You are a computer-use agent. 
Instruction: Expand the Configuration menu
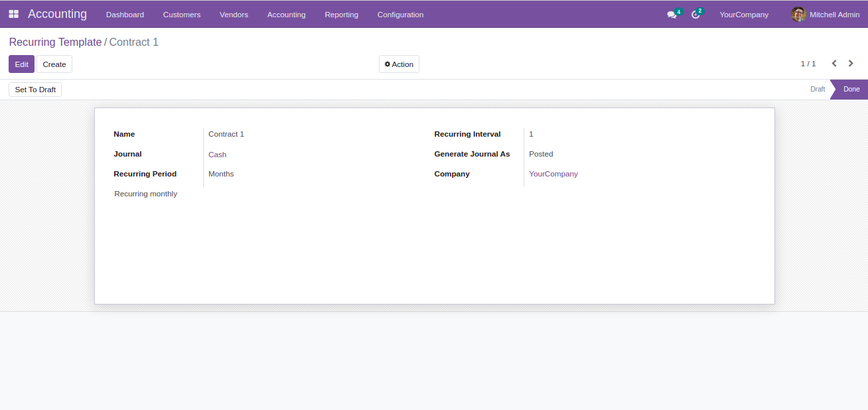tap(400, 15)
